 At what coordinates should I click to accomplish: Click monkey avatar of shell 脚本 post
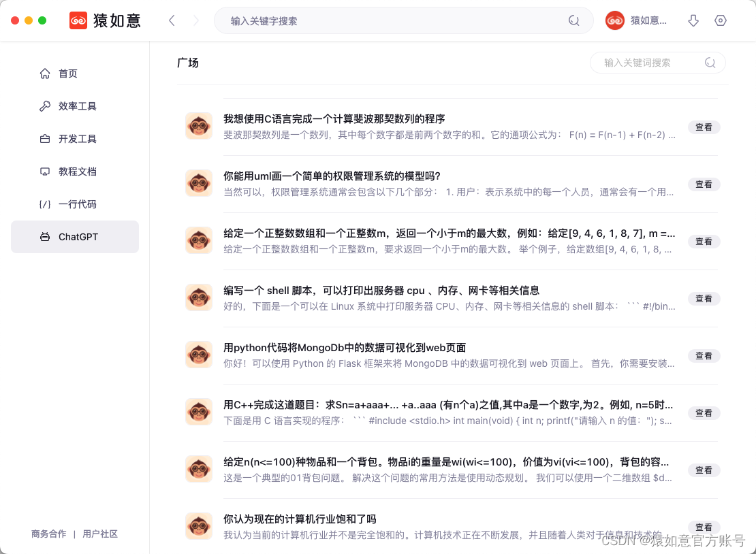(199, 297)
